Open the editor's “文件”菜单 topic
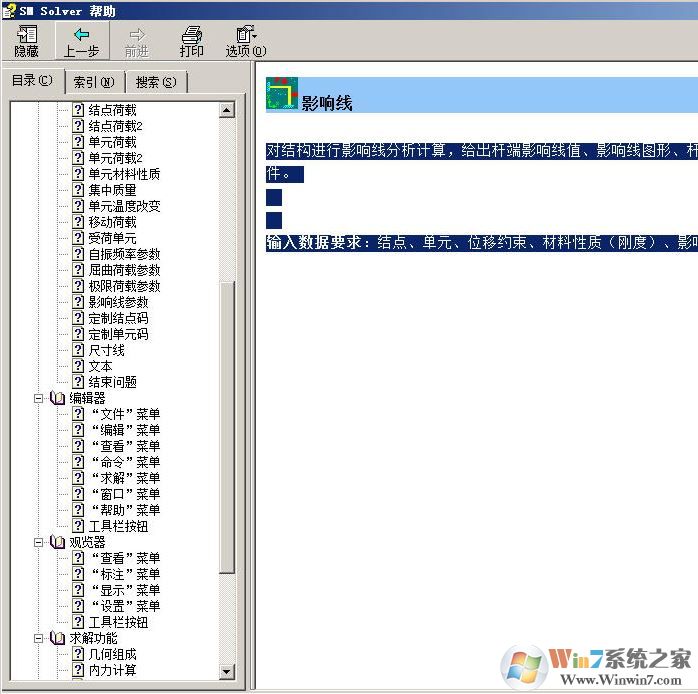 (126, 414)
